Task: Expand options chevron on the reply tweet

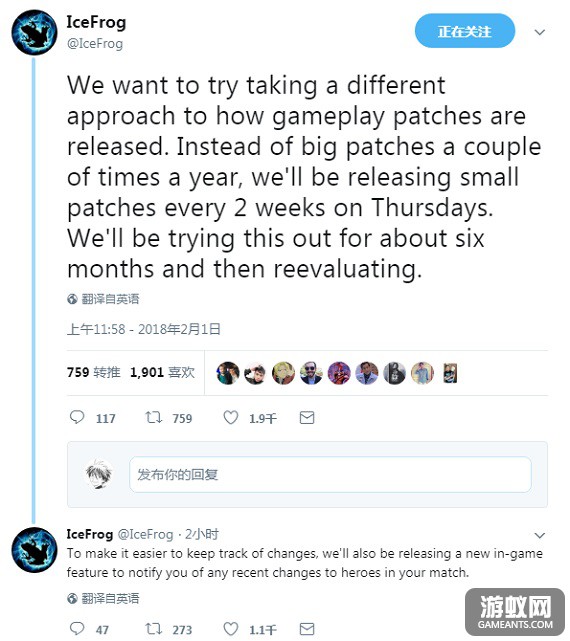Action: pyautogui.click(x=540, y=535)
